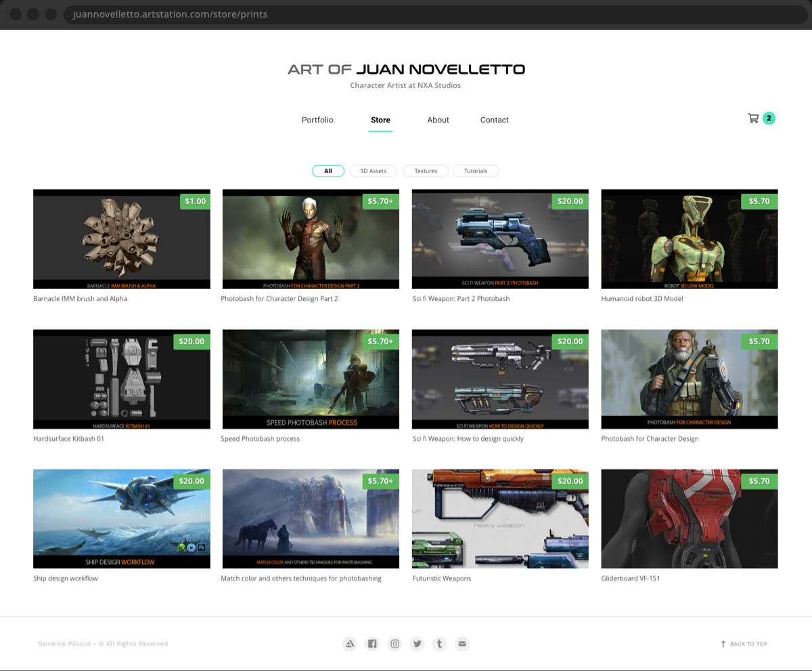The width and height of the screenshot is (812, 671).
Task: Select the All products filter
Action: [x=328, y=170]
